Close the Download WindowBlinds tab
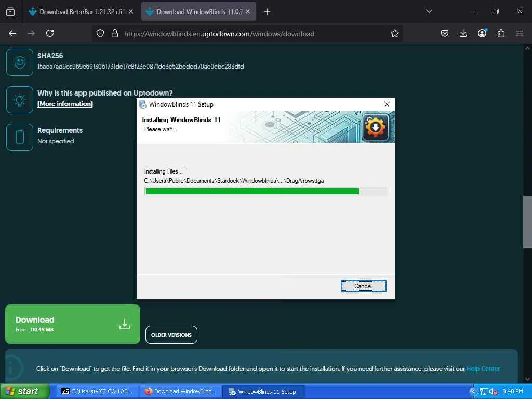The width and height of the screenshot is (532, 399). coord(248,11)
